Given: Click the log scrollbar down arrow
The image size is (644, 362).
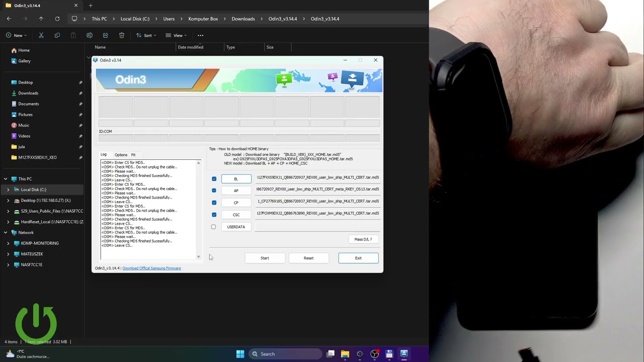Looking at the screenshot, I should 198,256.
